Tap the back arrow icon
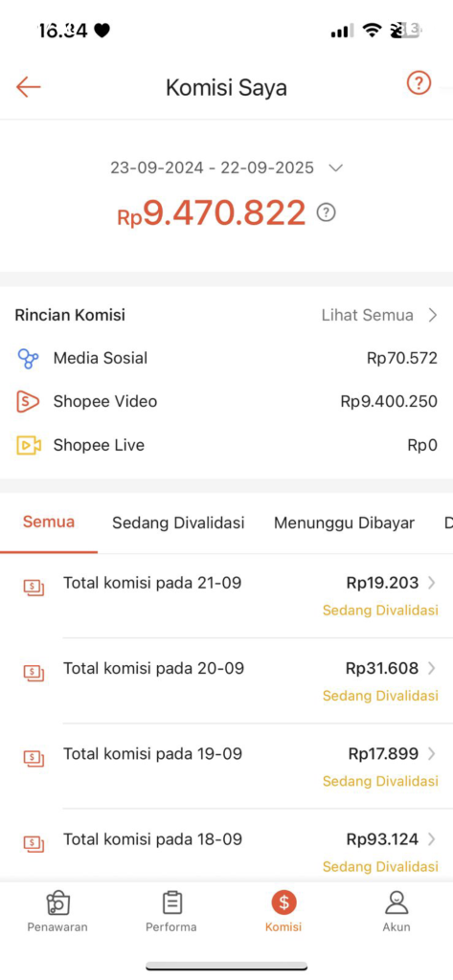The height and width of the screenshot is (980, 453). click(28, 87)
